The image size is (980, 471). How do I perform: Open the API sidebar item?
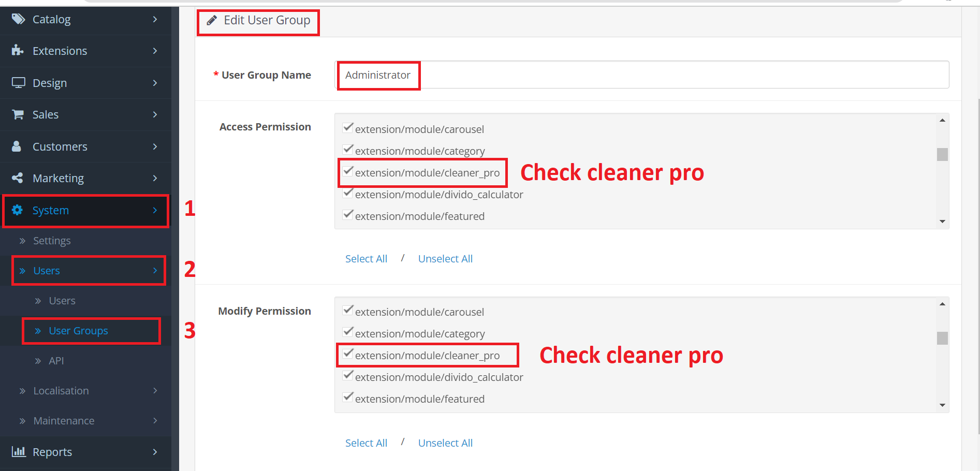[56, 361]
